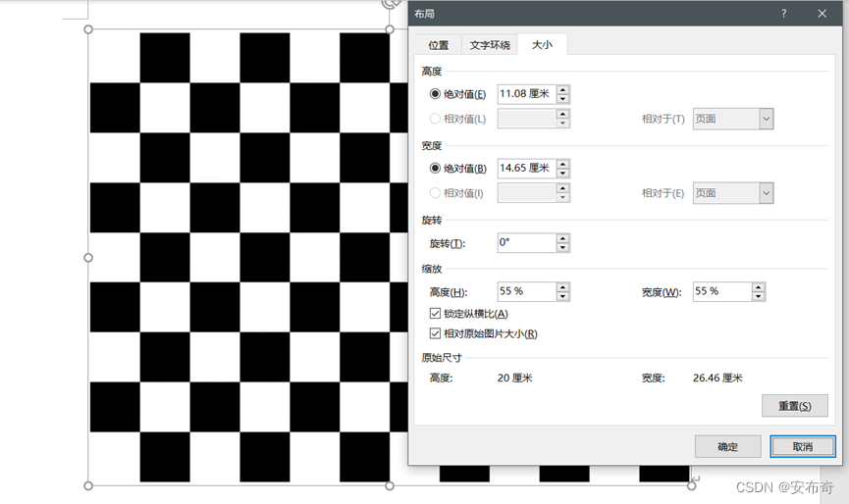Click the height absolute value field 11.08 厘米
The image size is (849, 504).
tap(527, 94)
